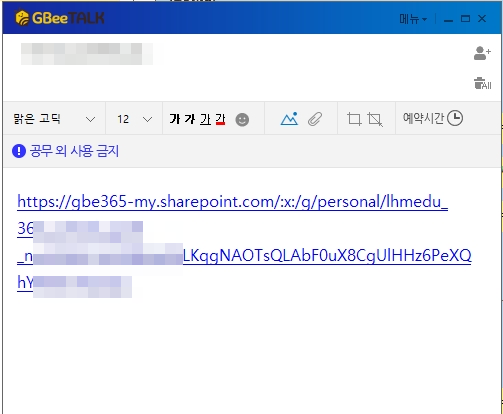This screenshot has height=414, width=503.
Task: Toggle underline text formatting 가
Action: pos(205,119)
